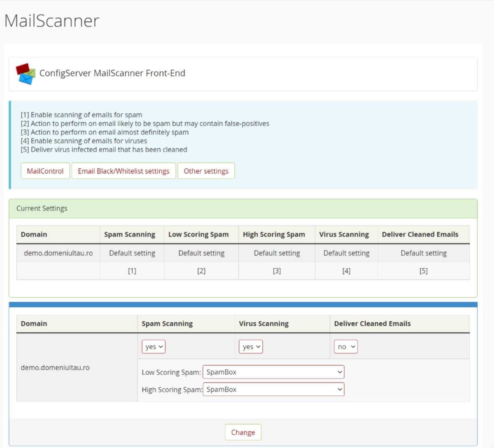The height and width of the screenshot is (448, 494).
Task: Click the MailScanner page heading
Action: 52,21
